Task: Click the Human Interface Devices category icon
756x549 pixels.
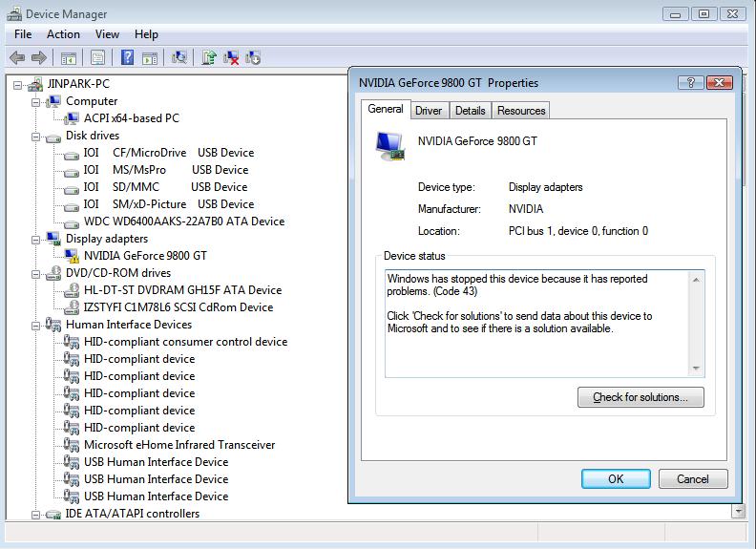Action: click(x=53, y=325)
